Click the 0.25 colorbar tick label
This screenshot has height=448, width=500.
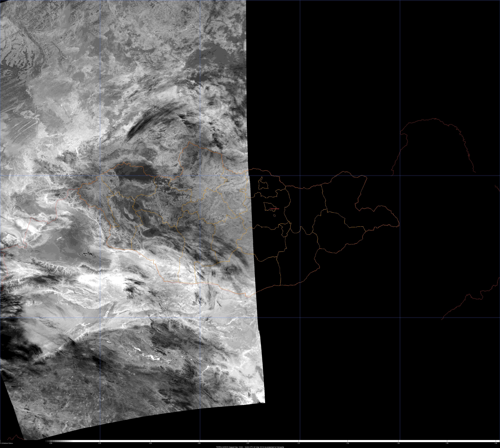tap(100, 443)
